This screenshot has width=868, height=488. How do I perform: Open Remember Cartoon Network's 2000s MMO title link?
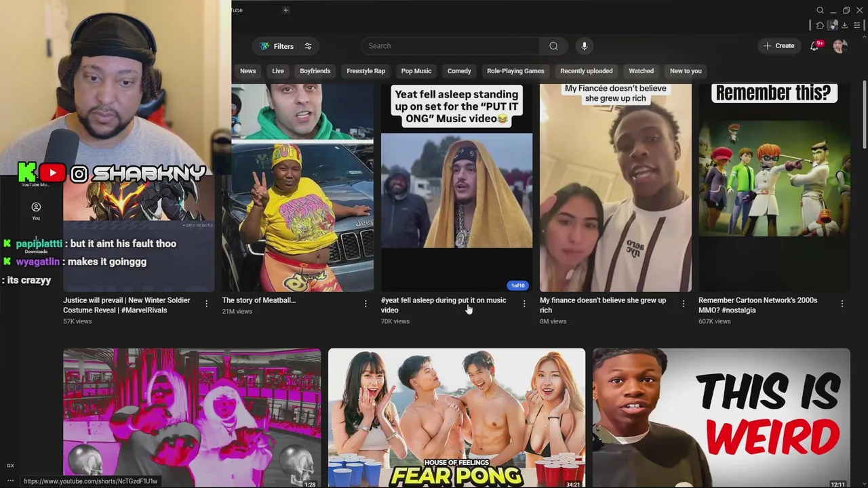pyautogui.click(x=758, y=305)
